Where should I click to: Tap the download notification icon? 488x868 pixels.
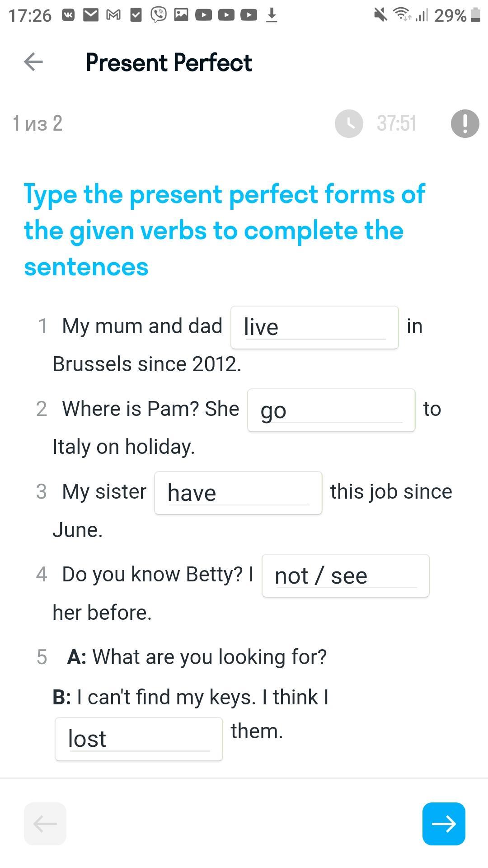point(272,15)
